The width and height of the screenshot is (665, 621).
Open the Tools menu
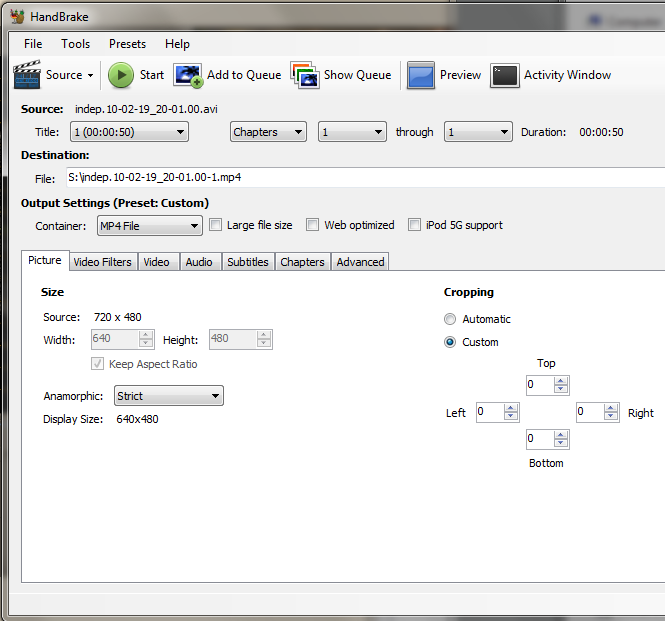[75, 44]
